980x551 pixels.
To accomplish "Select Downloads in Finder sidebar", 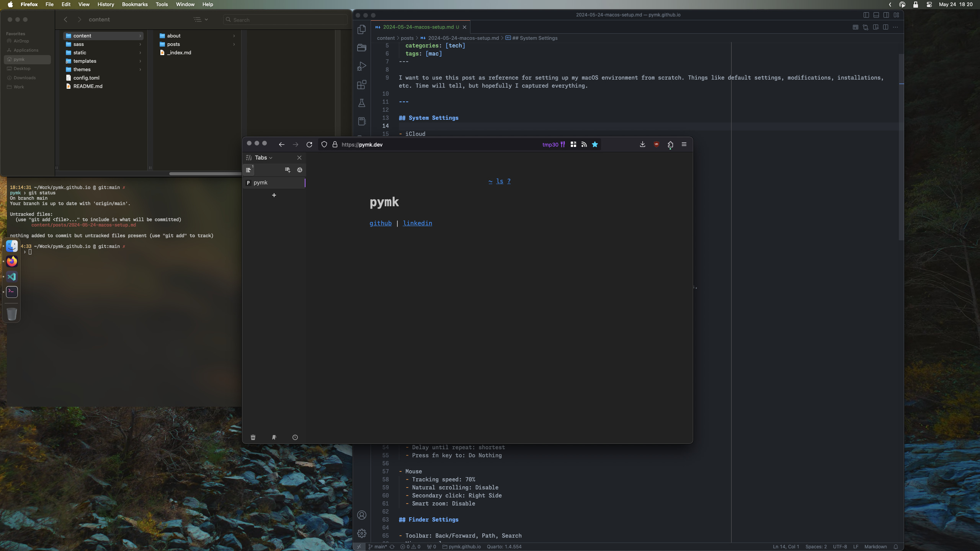I will [24, 78].
